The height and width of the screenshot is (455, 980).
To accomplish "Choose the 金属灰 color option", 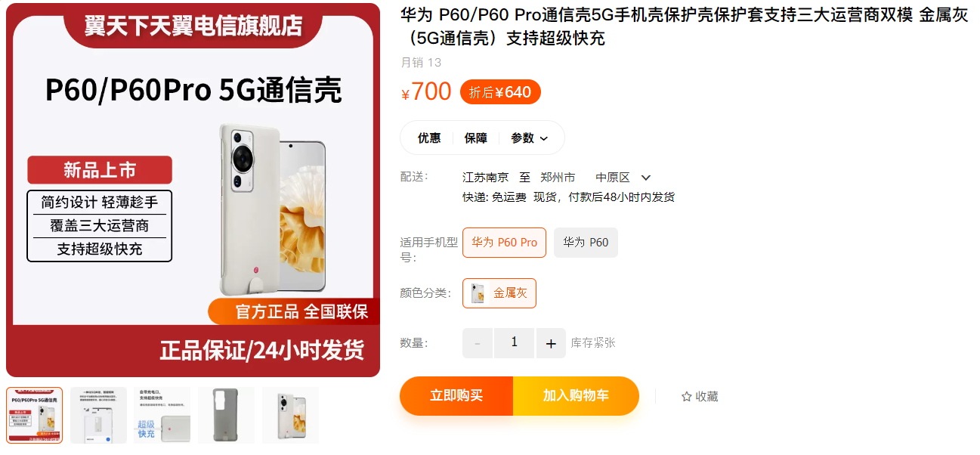I will pyautogui.click(x=499, y=293).
